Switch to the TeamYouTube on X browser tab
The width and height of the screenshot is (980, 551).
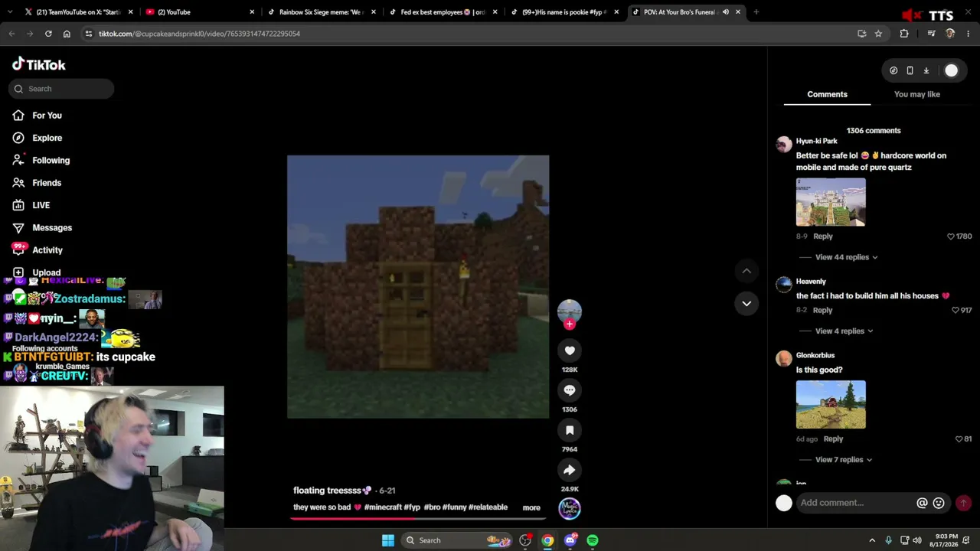pyautogui.click(x=79, y=12)
